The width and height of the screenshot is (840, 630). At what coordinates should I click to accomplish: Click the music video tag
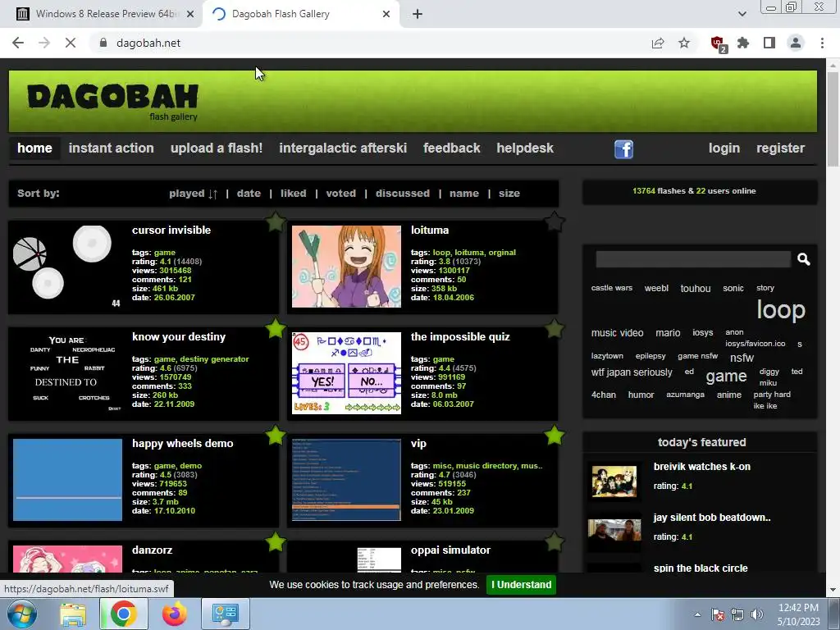[617, 333]
